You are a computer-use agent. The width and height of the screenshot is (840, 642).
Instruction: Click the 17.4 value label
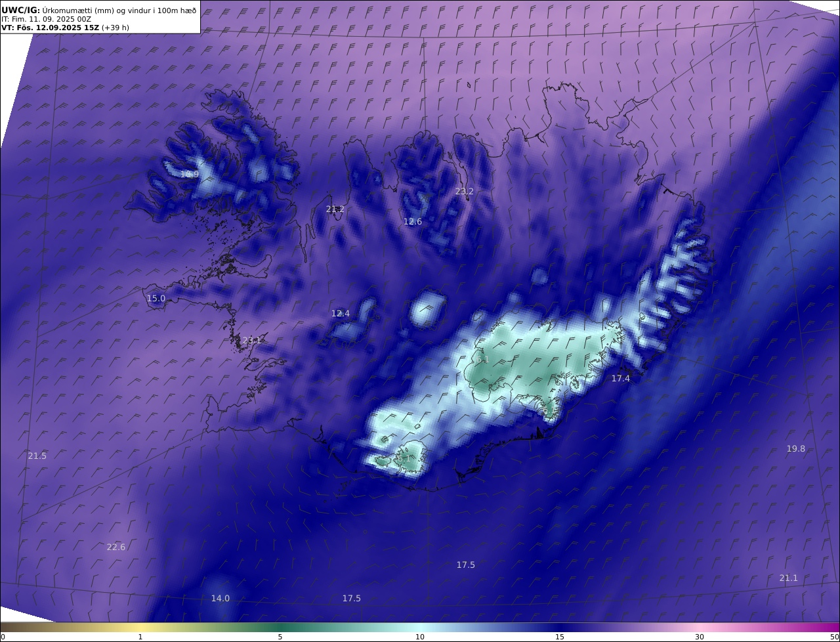point(620,379)
